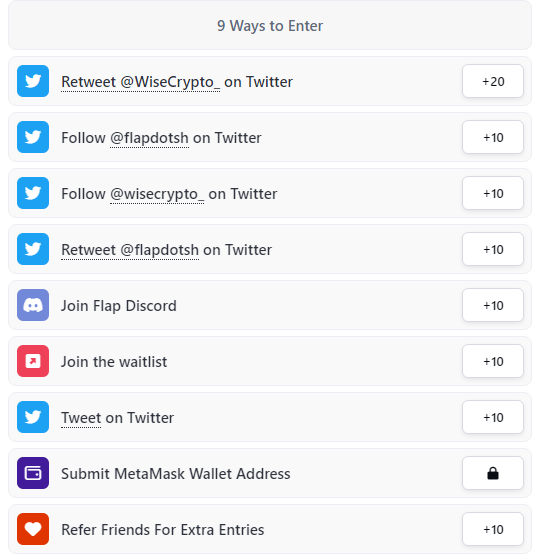This screenshot has height=560, width=540.
Task: Click Twitter icon beside Retweet @flapdotsh
Action: pos(33,249)
